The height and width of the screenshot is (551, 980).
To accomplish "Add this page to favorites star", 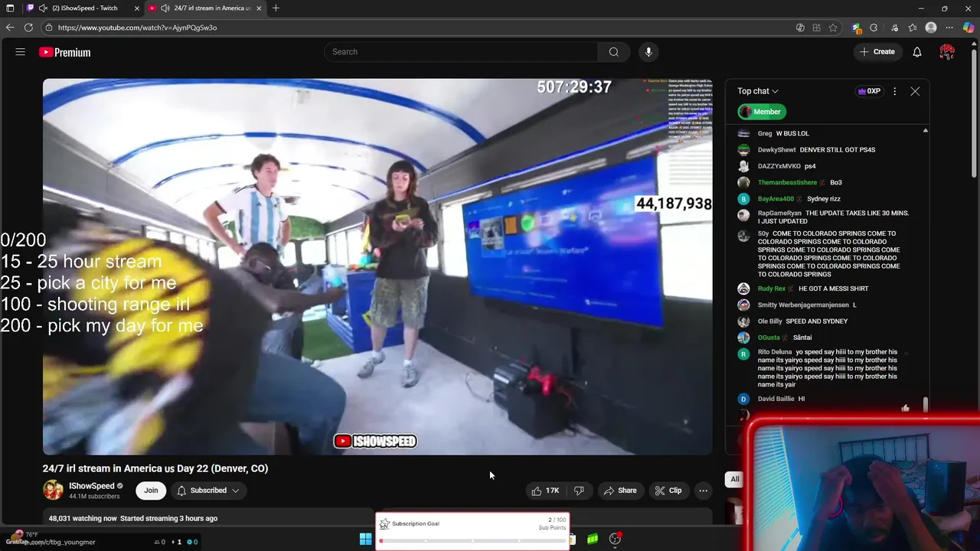I will point(833,28).
